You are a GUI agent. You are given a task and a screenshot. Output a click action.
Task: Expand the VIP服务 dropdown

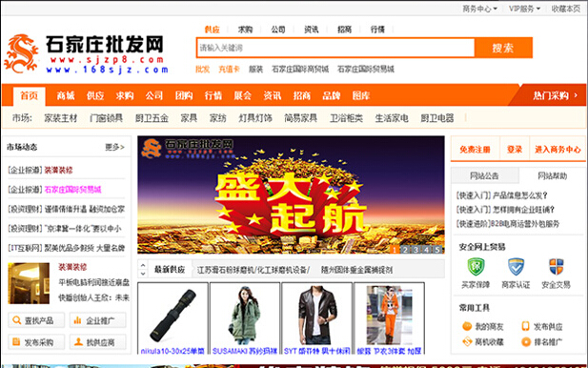pos(524,9)
